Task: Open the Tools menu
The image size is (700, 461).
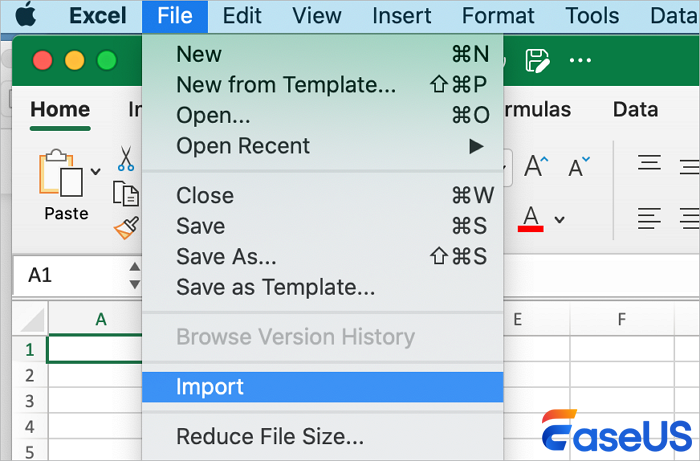Action: pos(592,16)
